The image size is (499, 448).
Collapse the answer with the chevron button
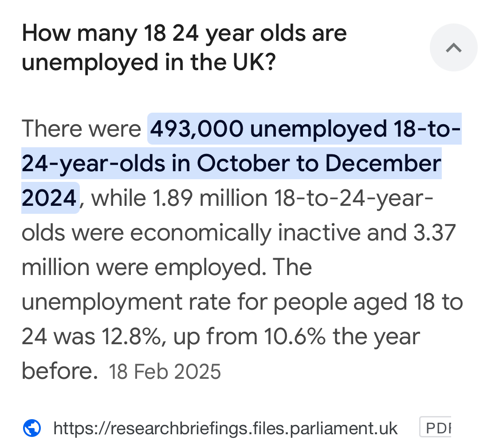[x=453, y=48]
